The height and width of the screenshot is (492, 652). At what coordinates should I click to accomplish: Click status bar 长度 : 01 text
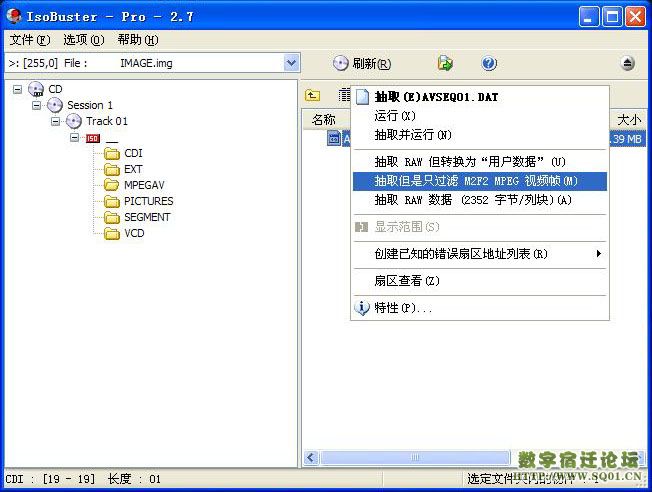click(x=134, y=479)
